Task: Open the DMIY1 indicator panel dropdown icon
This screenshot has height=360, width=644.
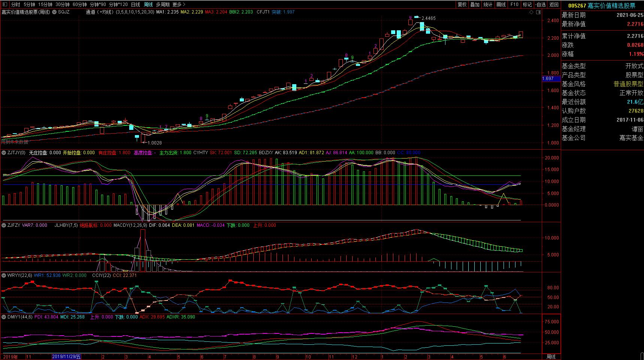Action: 4,317
